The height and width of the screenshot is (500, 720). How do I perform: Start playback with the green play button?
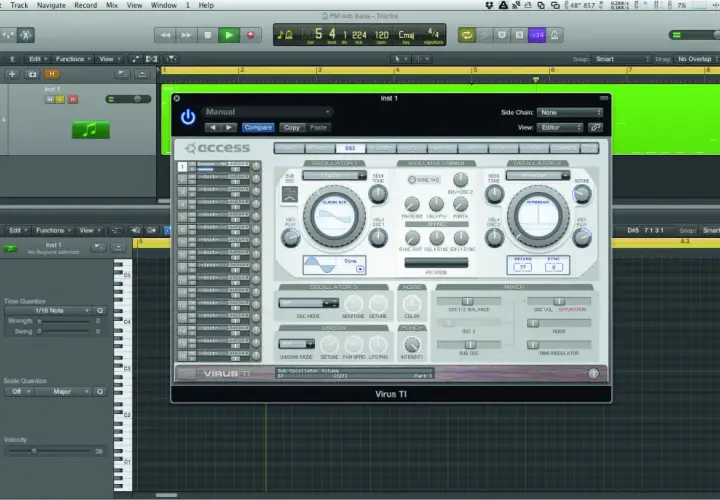pos(229,35)
